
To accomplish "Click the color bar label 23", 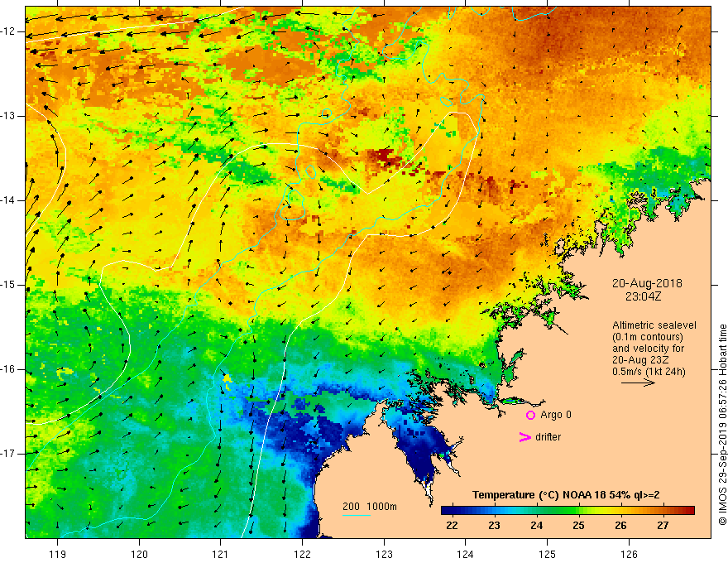I will click(x=494, y=526).
